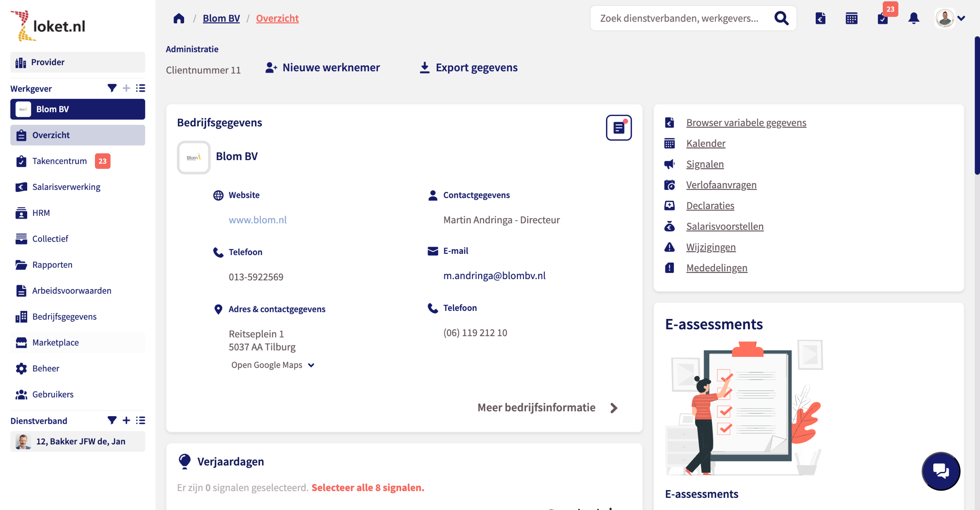Add a new Dienstverband with plus icon

126,420
